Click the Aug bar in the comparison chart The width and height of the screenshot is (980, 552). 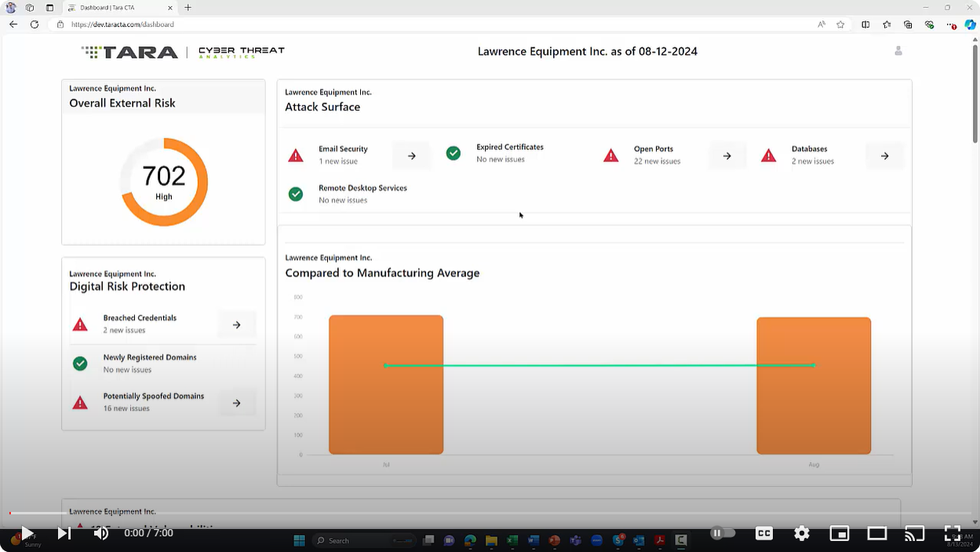[814, 386]
